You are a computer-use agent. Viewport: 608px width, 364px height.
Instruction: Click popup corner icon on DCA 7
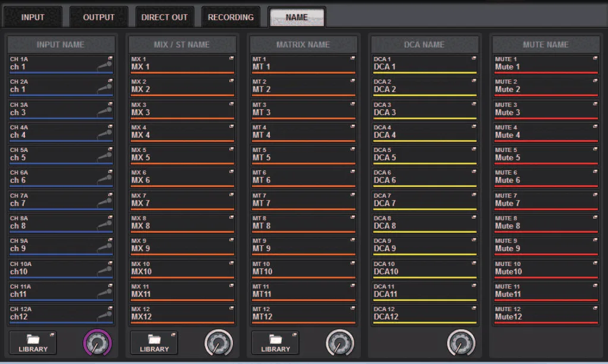tap(474, 194)
